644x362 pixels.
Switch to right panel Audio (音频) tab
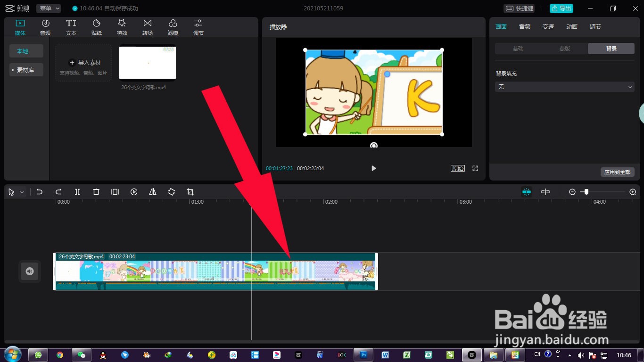[525, 27]
